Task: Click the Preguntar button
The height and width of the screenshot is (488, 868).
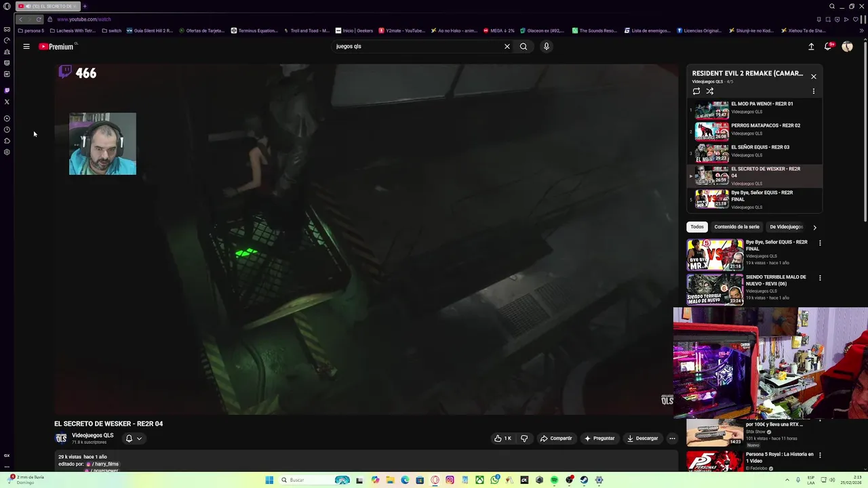Action: pos(599,439)
